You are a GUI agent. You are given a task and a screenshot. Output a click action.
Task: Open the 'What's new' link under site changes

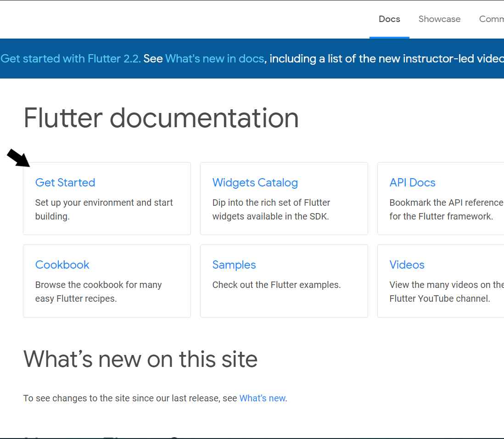click(x=262, y=398)
